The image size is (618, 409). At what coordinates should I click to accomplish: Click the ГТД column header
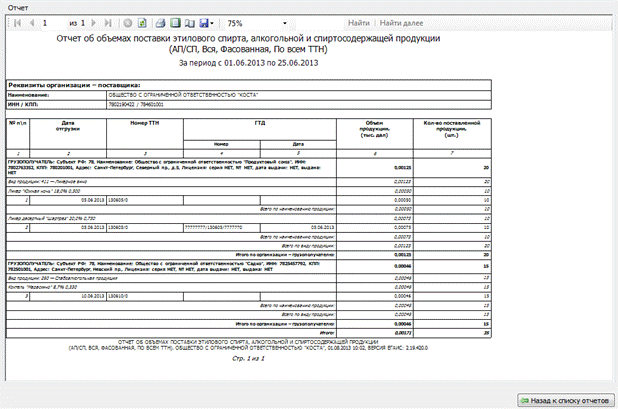[260, 129]
